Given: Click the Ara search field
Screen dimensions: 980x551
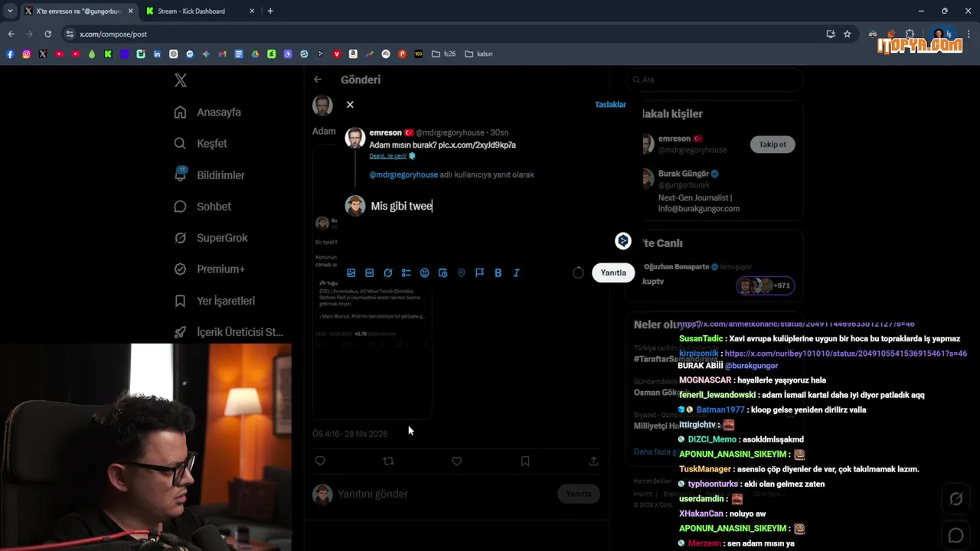Looking at the screenshot, I should click(714, 80).
